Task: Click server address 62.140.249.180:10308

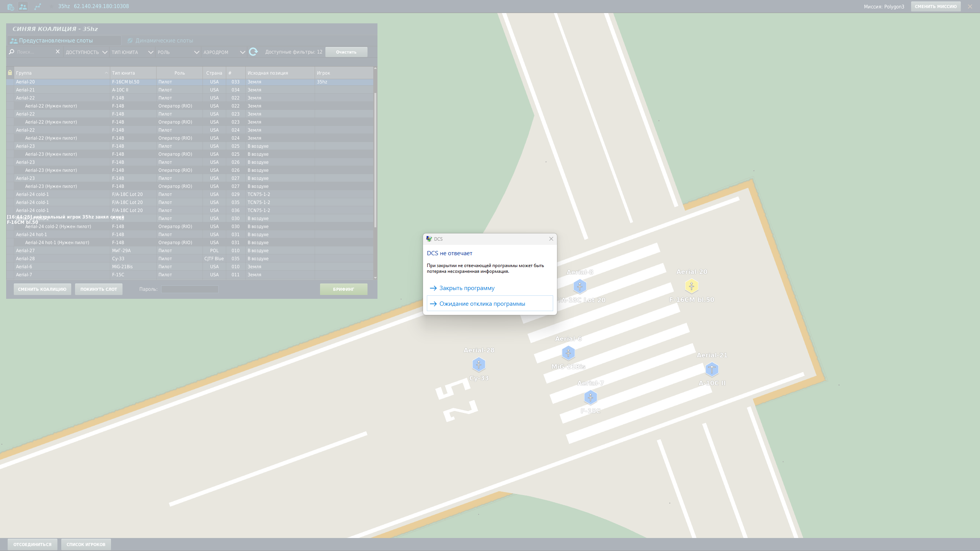Action: (101, 7)
